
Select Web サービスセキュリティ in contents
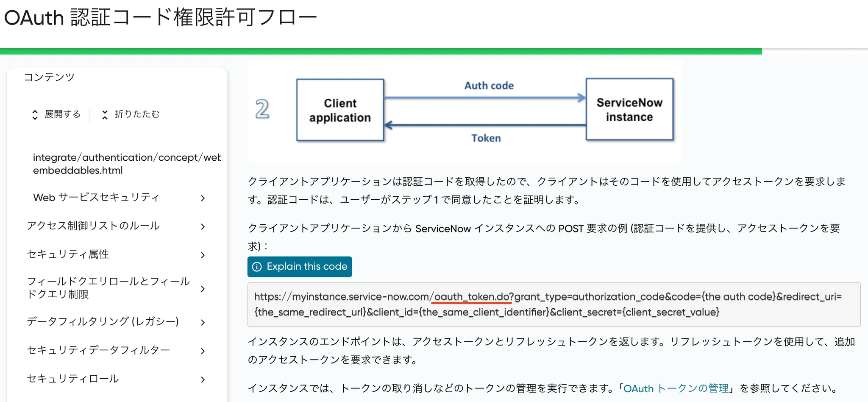(97, 198)
